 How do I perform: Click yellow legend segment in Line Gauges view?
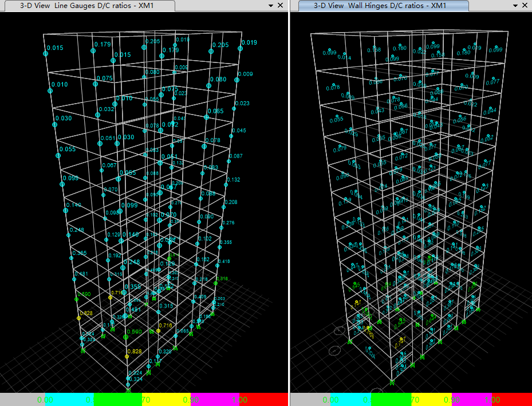(x=166, y=400)
